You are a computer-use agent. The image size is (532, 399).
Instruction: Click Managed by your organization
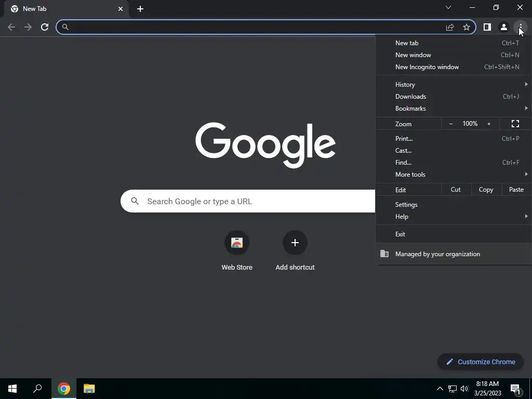coord(454,254)
